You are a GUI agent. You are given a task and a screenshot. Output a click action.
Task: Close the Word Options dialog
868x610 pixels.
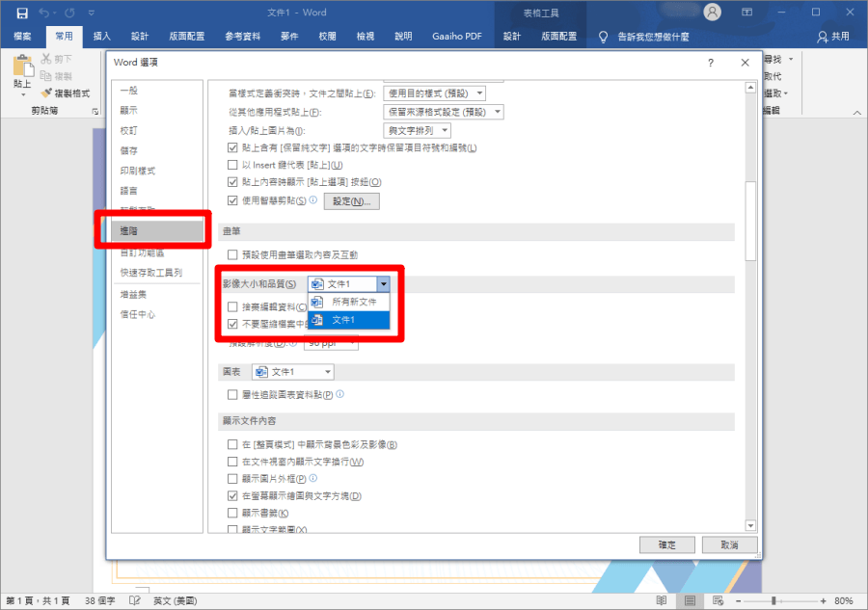pyautogui.click(x=746, y=63)
